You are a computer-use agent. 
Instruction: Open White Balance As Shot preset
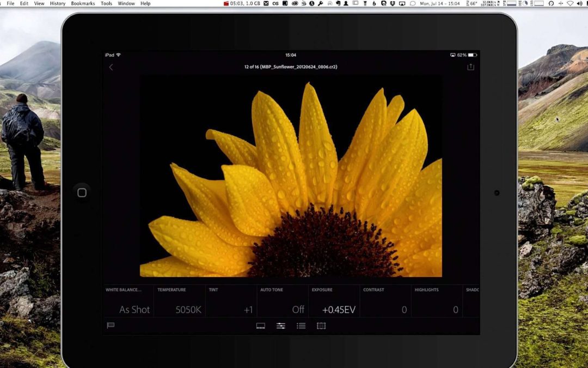128,301
